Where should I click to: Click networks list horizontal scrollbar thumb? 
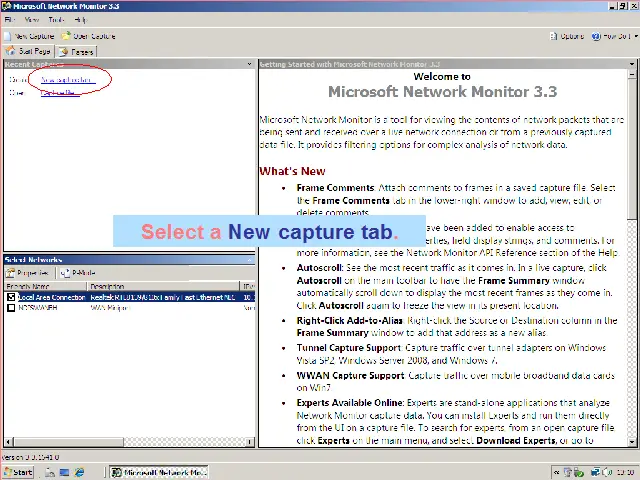tap(68, 442)
